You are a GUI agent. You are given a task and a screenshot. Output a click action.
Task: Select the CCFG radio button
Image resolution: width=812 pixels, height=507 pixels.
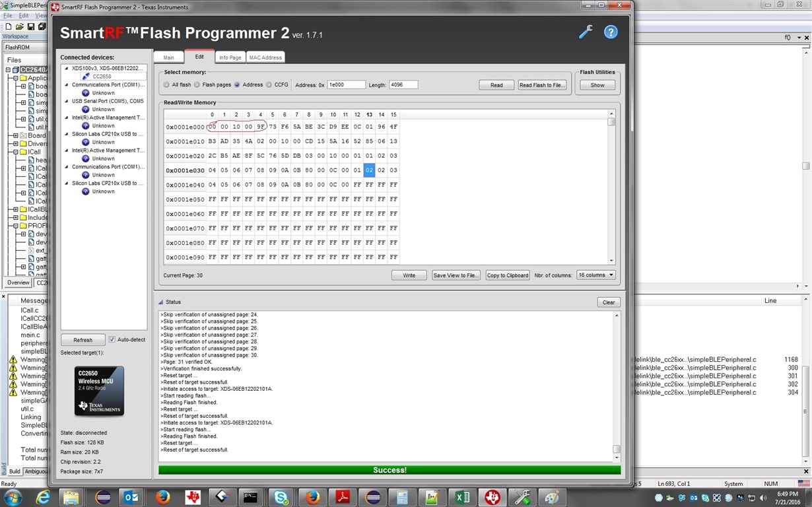269,84
